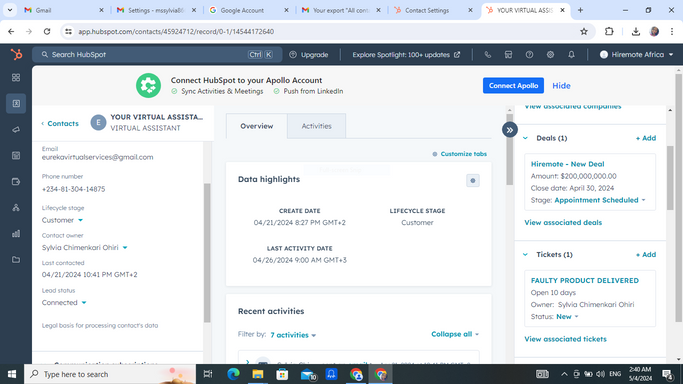
Task: Open the Commerce wallet sidebar icon
Action: point(16,182)
